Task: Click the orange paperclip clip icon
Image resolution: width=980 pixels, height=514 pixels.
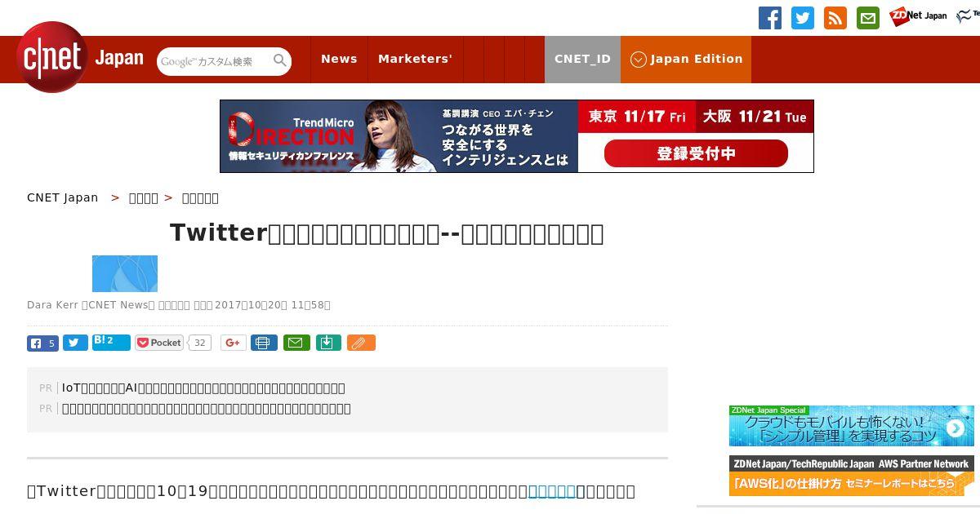Action: tap(361, 343)
